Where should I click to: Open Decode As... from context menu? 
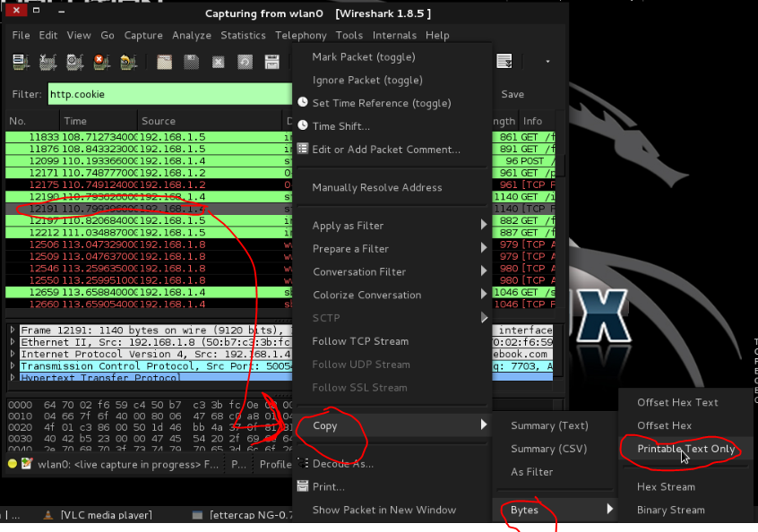(343, 463)
